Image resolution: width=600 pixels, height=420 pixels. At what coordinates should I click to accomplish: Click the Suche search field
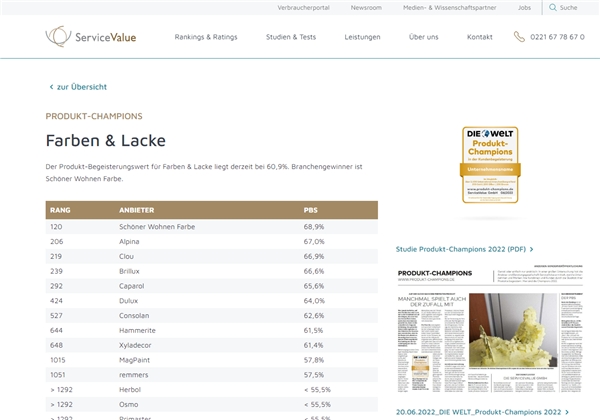coord(568,7)
